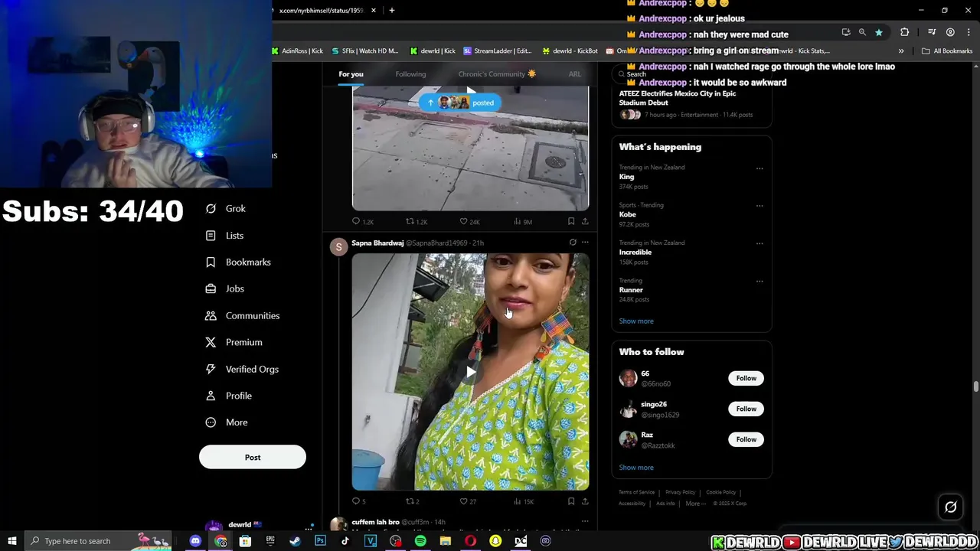Show more trends under What's happening

pyautogui.click(x=636, y=321)
